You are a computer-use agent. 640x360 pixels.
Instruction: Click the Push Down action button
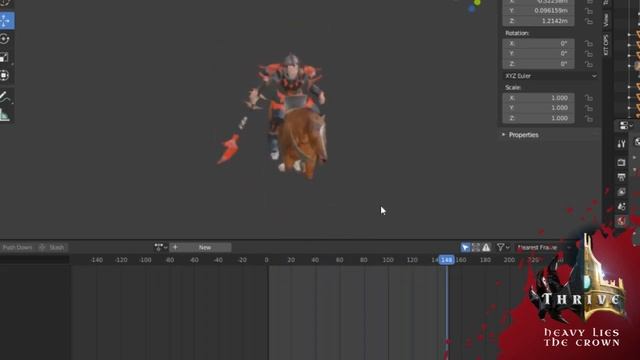point(17,247)
